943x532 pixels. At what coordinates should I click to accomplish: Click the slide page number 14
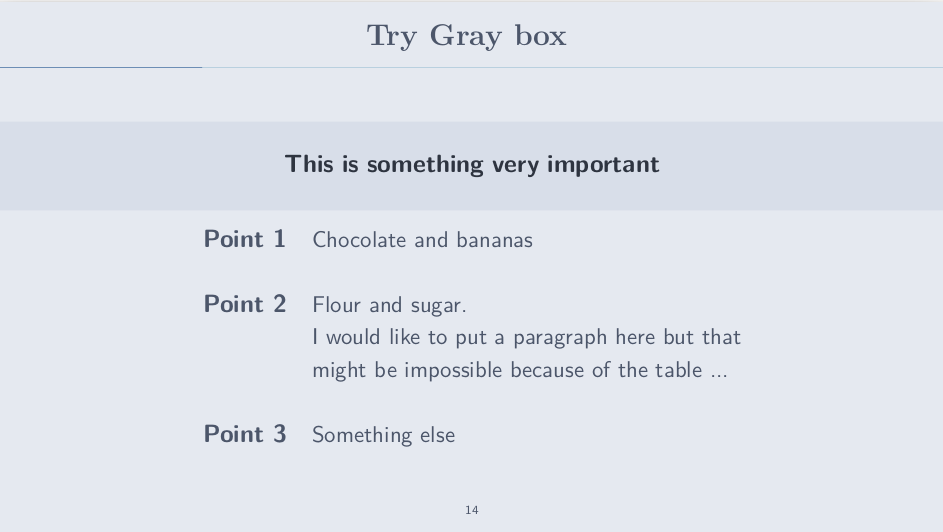(472, 510)
